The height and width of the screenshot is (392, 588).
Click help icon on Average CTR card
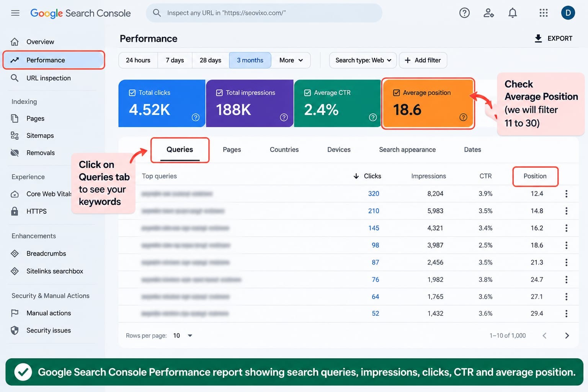tap(373, 118)
